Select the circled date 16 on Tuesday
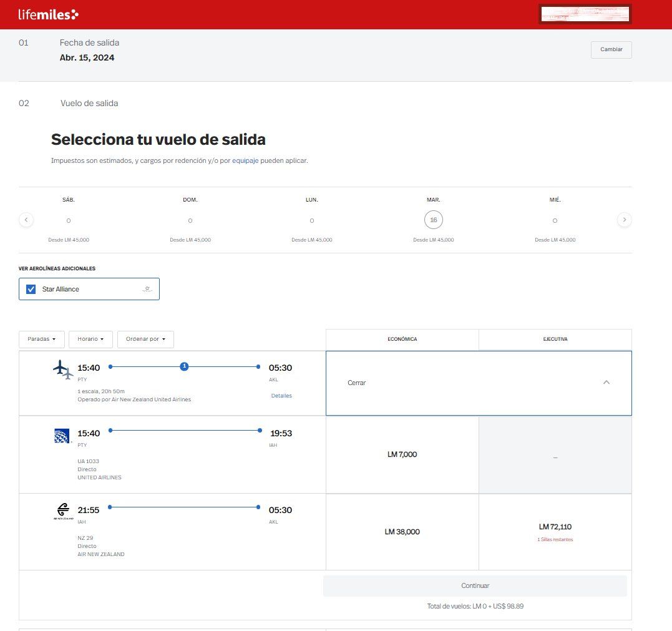The height and width of the screenshot is (631, 672). (x=433, y=220)
